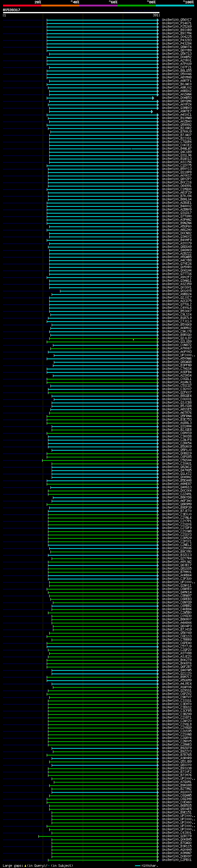Click the UniRef100_Q3JCB8 label
This screenshot has width=197, height=868.
click(177, 403)
